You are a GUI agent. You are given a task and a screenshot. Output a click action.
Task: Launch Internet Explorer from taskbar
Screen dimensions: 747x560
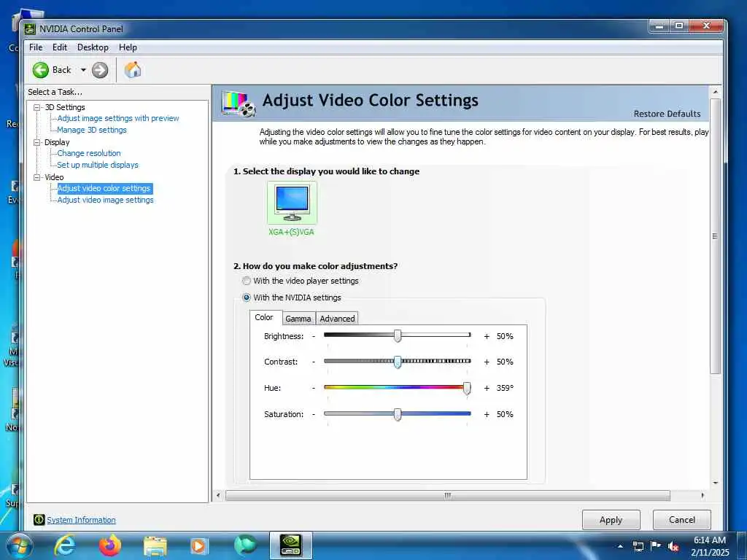[65, 546]
